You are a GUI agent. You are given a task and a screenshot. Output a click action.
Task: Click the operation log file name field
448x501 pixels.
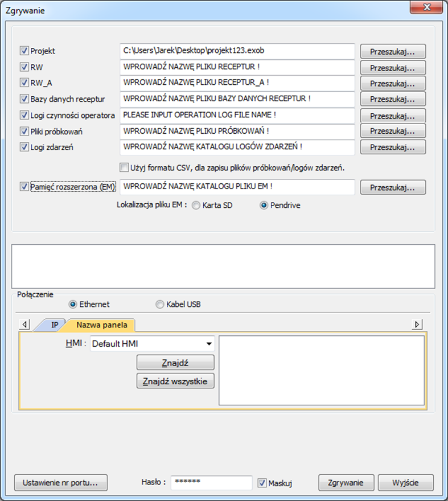(x=237, y=116)
